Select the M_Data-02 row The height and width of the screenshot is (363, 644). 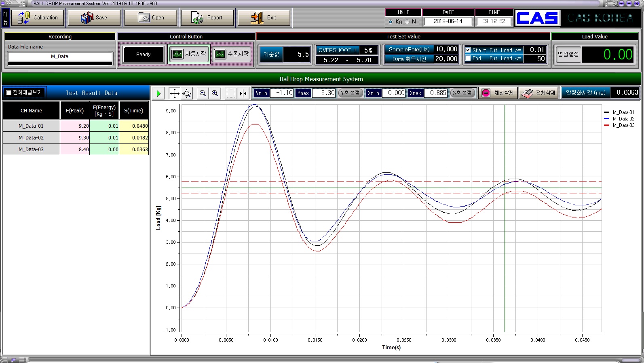76,138
